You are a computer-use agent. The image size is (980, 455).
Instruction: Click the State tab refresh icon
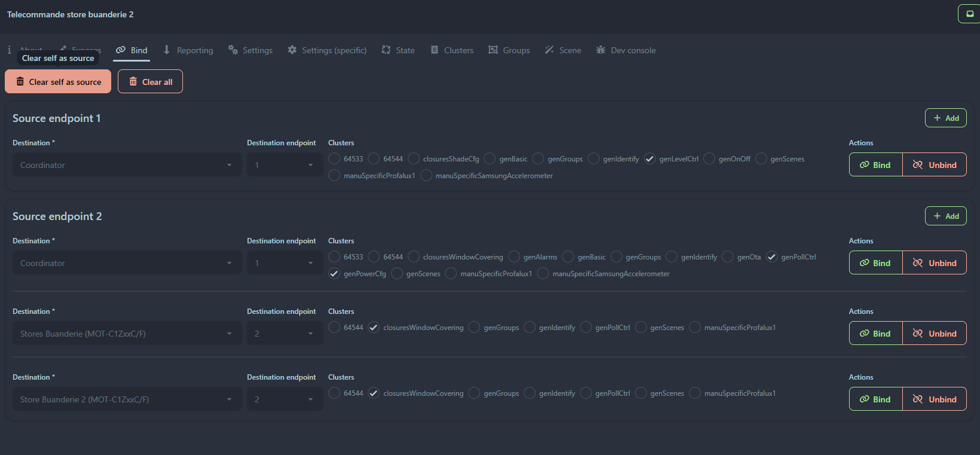click(386, 50)
